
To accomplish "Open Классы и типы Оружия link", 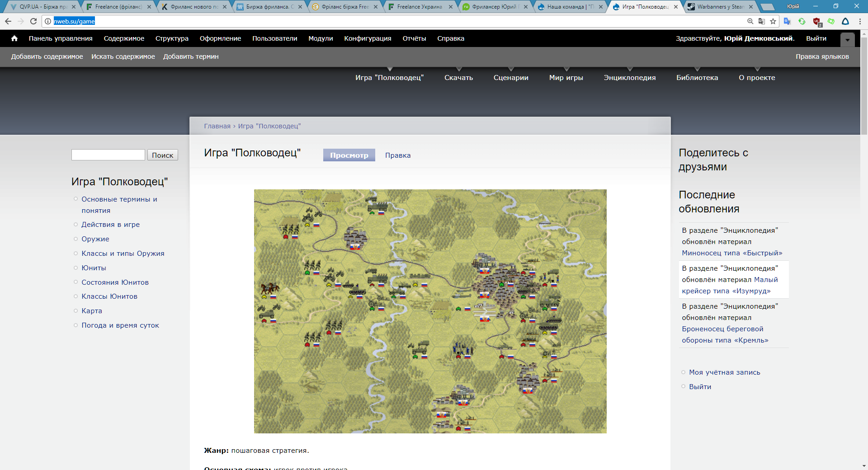I will [123, 254].
